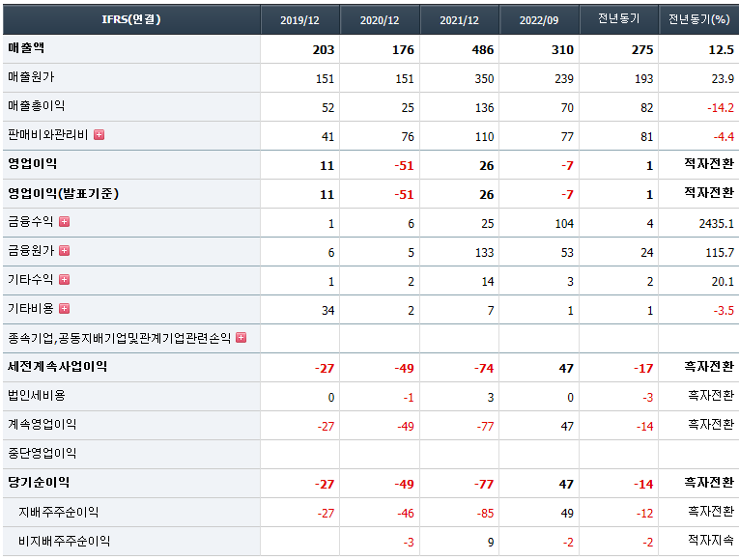This screenshot has width=739, height=560.
Task: Click 매출총이익 value 136 for 2021/12
Action: click(x=484, y=108)
